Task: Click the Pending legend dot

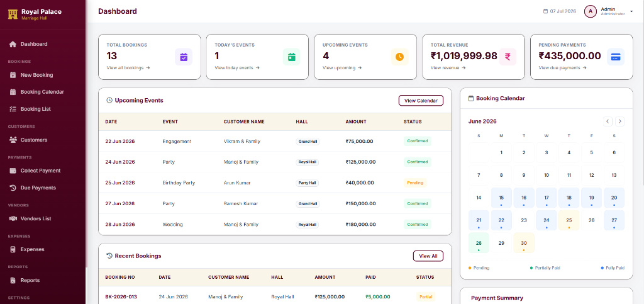Action: 470,268
